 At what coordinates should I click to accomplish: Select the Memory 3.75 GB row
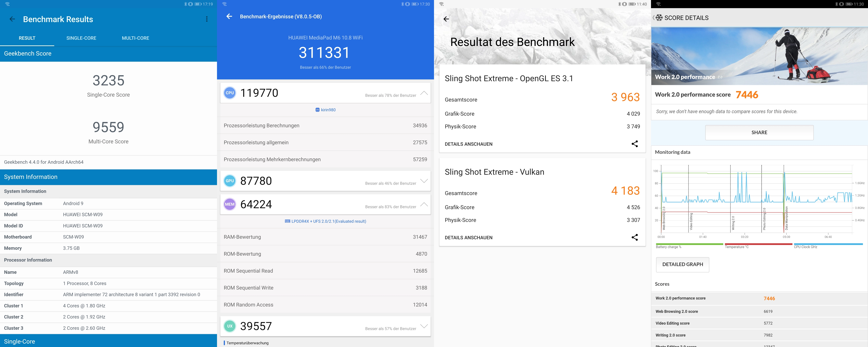point(108,248)
